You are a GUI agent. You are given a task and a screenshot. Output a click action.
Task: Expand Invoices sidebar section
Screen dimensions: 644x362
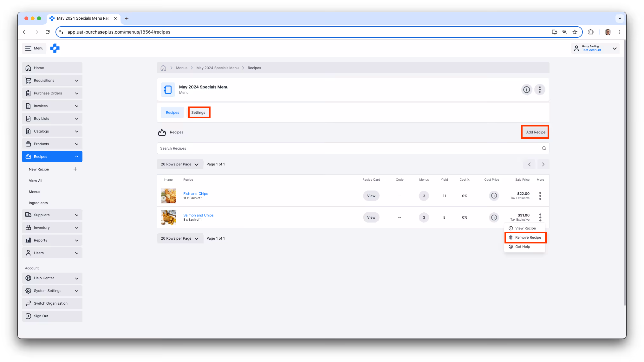tap(52, 106)
